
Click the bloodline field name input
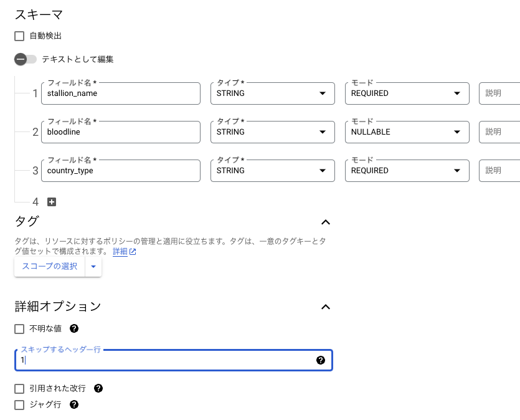coord(121,132)
